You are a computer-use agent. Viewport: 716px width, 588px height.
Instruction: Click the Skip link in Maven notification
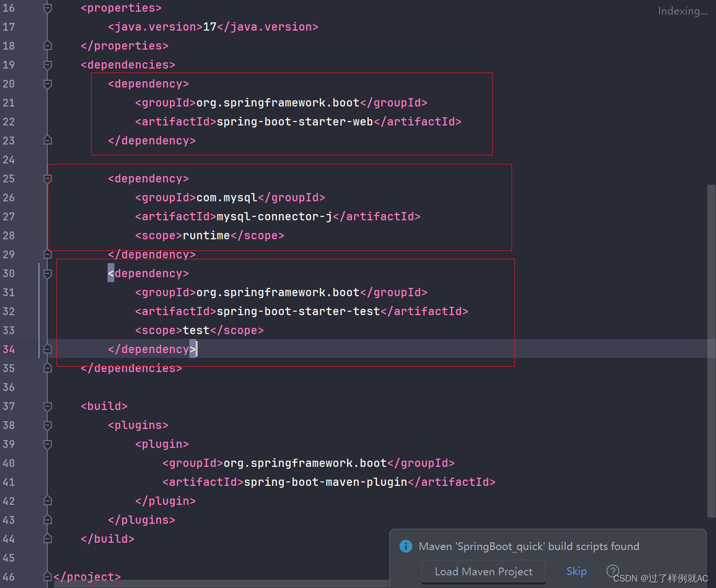[x=576, y=571]
